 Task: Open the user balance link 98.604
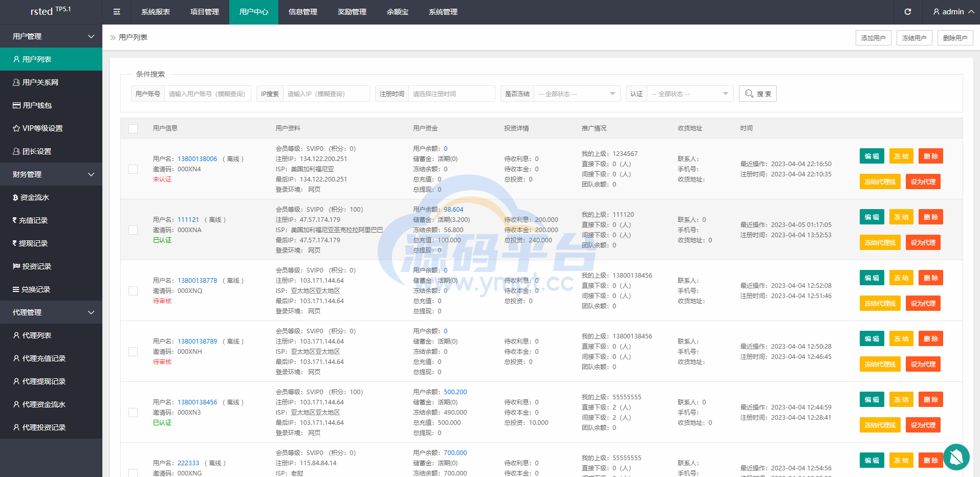click(x=453, y=210)
